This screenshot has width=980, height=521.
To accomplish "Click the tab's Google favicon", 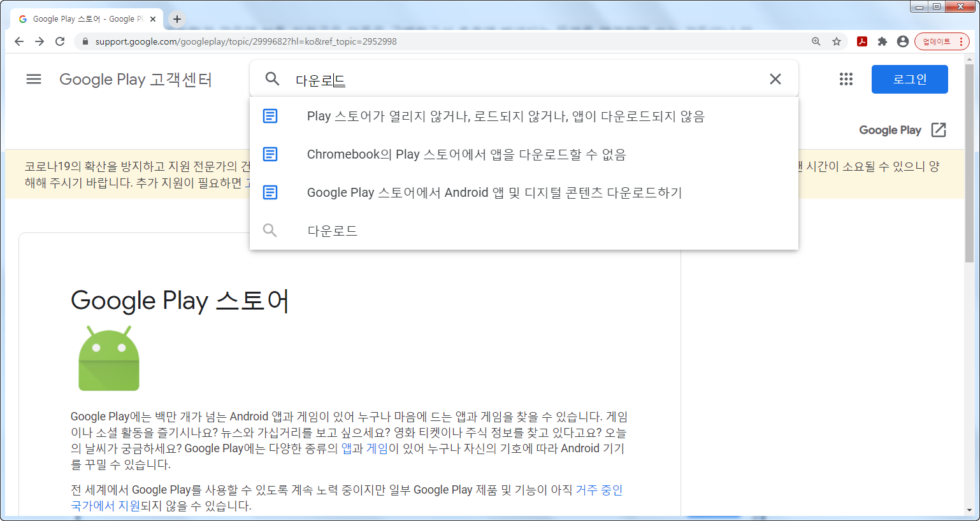I will coord(23,19).
